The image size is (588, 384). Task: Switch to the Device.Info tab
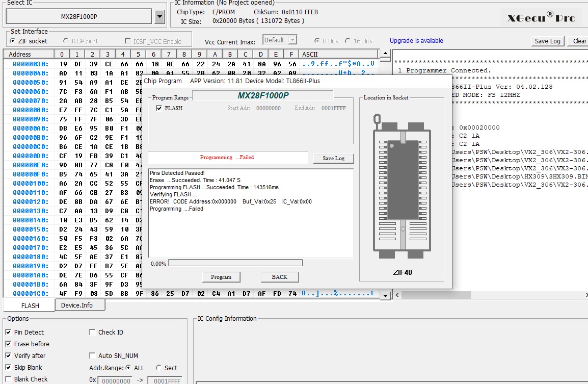pos(77,305)
